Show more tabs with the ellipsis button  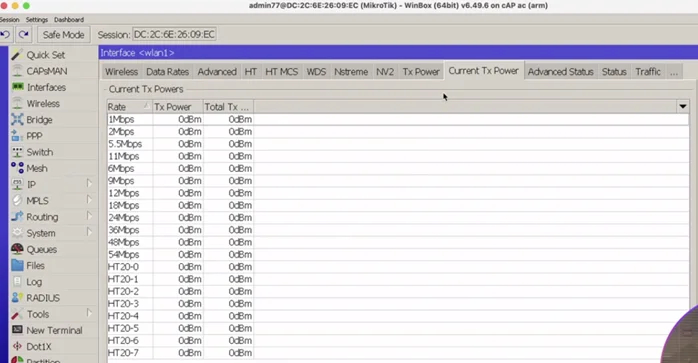point(674,72)
